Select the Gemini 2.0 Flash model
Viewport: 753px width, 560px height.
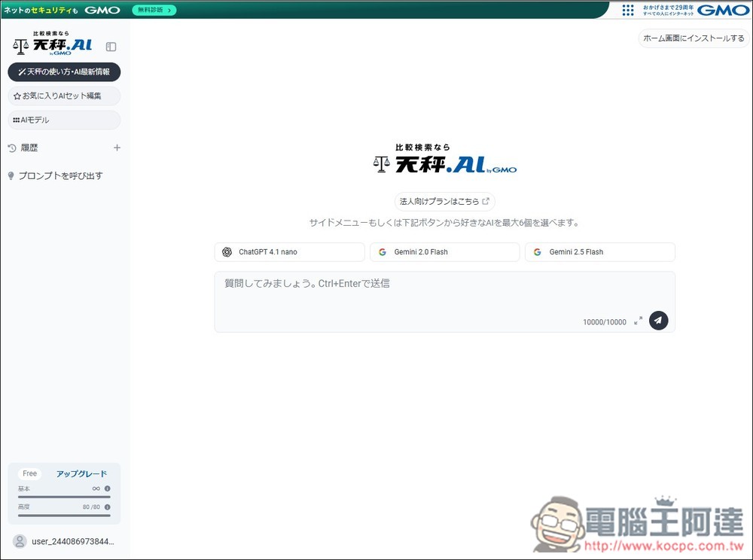[445, 252]
